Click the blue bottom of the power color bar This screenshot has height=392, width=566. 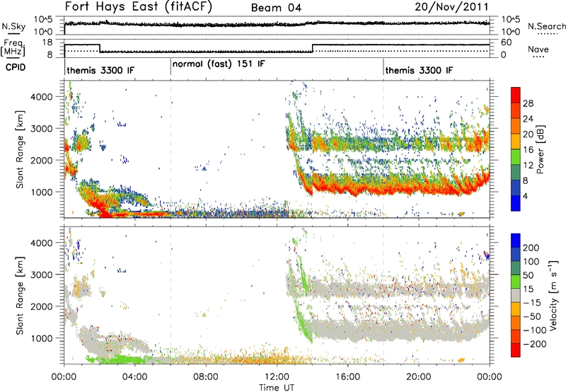516,202
